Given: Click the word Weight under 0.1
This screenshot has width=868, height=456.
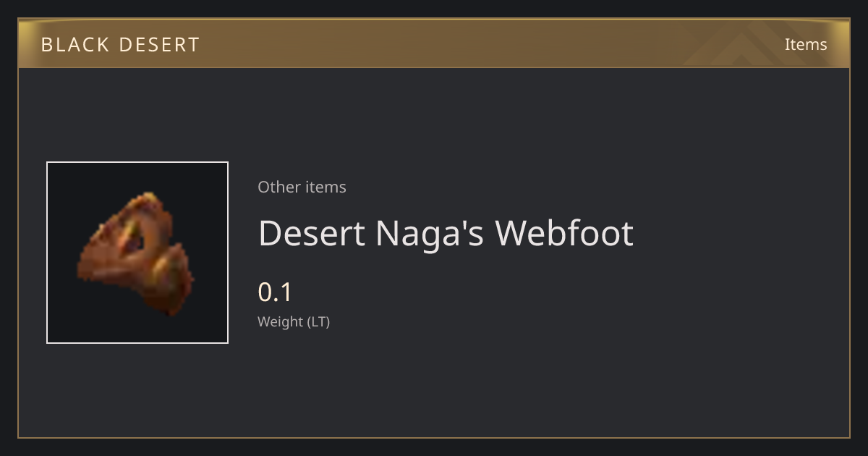Looking at the screenshot, I should click(x=281, y=322).
